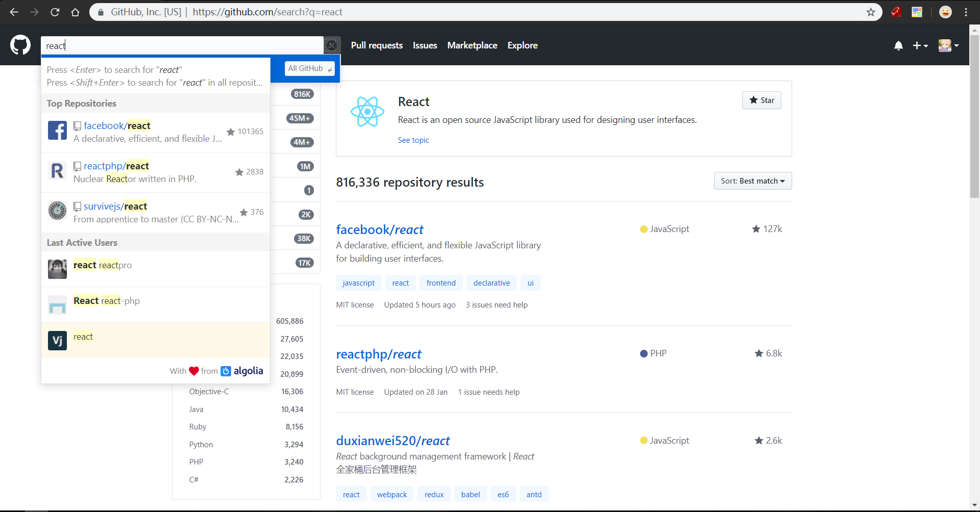Bookmark this page with the star icon
The image size is (980, 512).
[871, 12]
